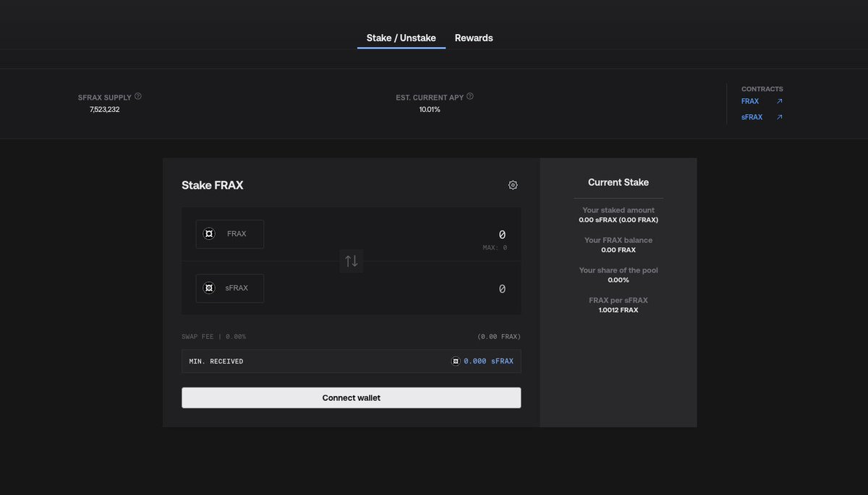Select the sFRAX token selector
The image size is (868, 495).
coord(230,288)
